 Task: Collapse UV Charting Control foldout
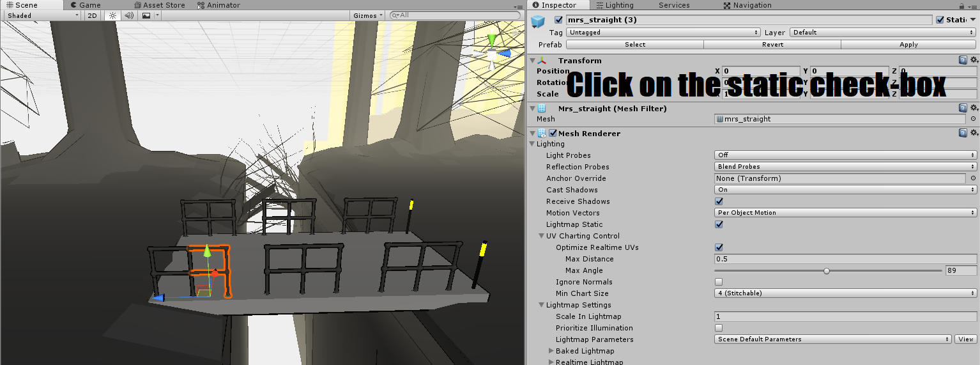(542, 236)
